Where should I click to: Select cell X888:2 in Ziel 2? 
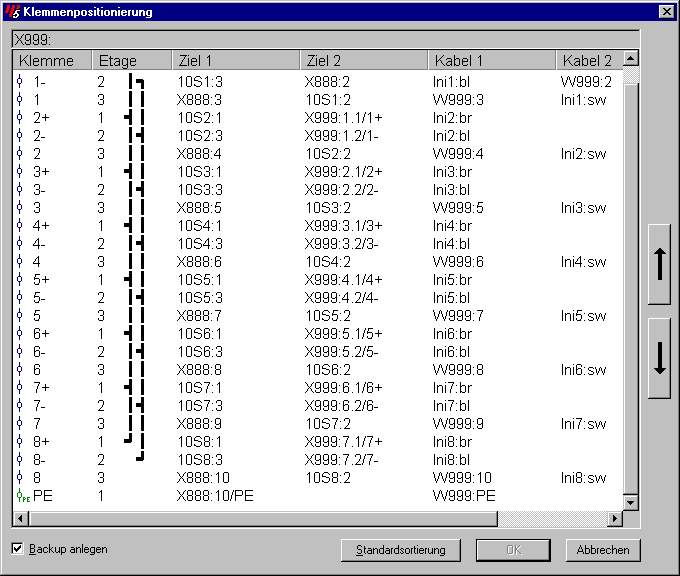pos(327,82)
